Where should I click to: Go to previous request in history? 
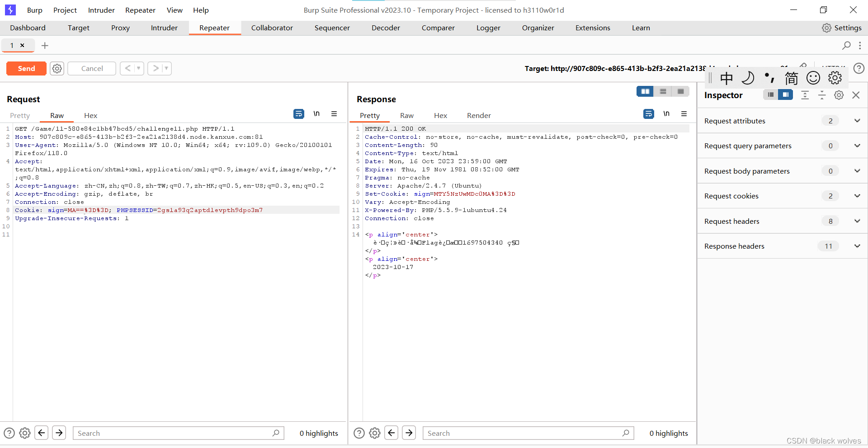(x=128, y=68)
